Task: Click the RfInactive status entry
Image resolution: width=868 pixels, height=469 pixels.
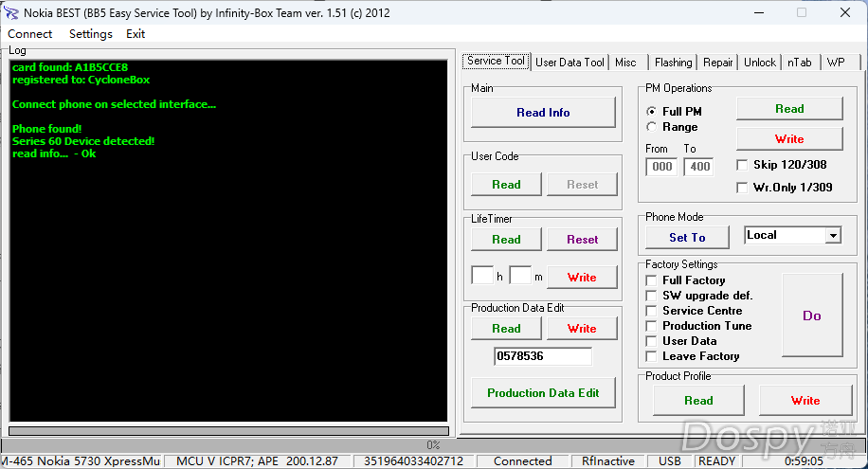Action: 608,461
